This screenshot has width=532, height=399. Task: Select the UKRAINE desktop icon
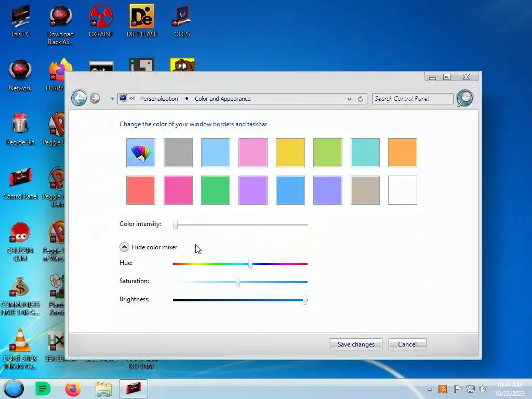[101, 21]
